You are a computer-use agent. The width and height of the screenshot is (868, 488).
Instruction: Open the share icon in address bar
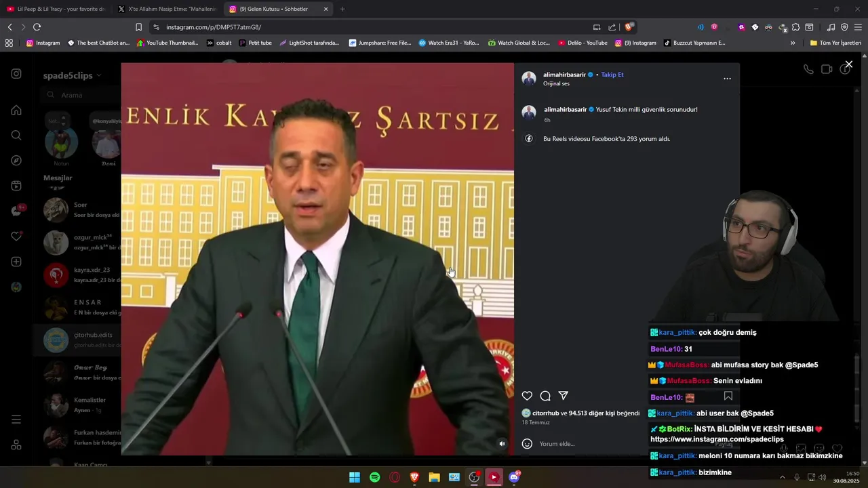[612, 27]
